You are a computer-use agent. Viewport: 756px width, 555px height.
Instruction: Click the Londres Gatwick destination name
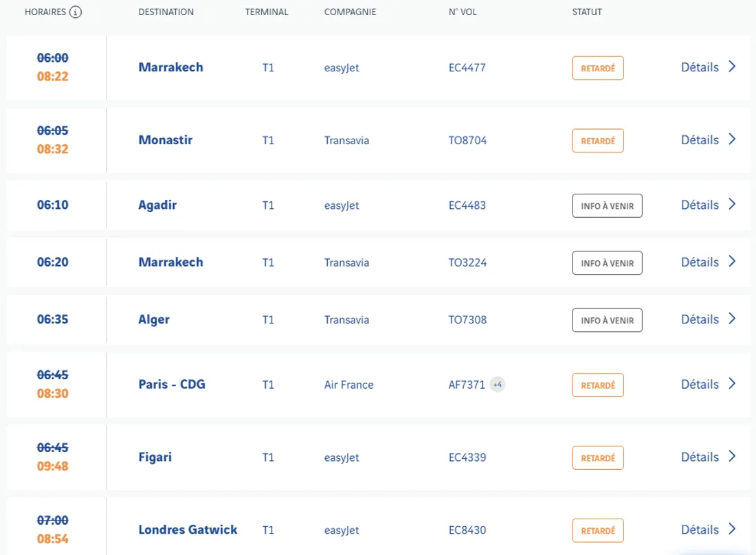(188, 530)
